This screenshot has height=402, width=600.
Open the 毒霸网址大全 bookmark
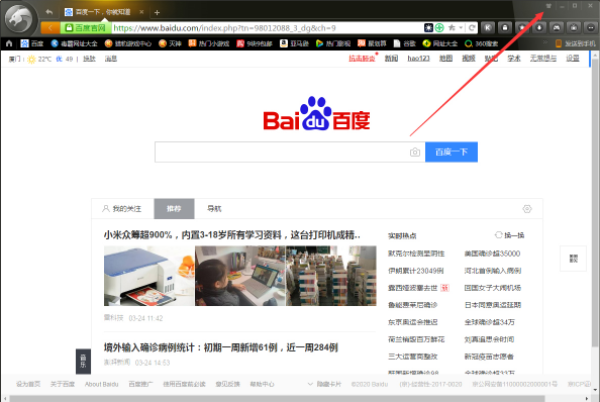(74, 43)
